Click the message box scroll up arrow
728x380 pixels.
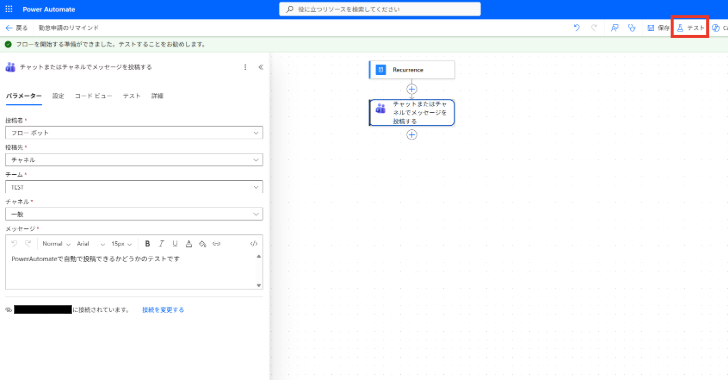(x=259, y=256)
